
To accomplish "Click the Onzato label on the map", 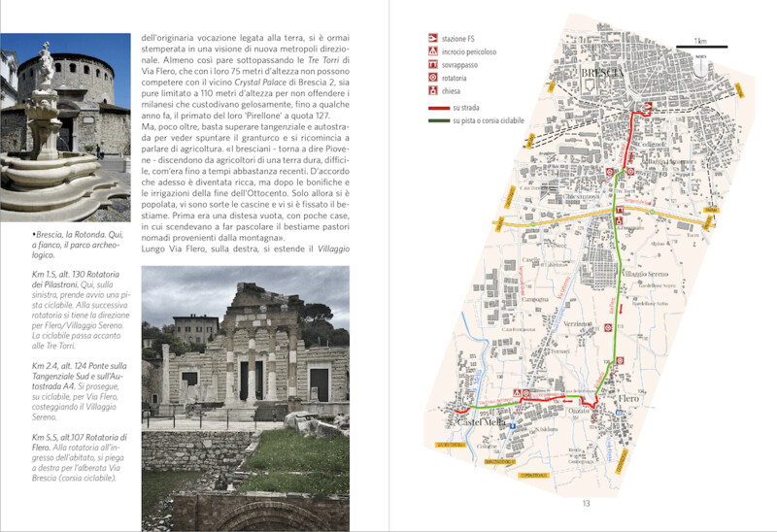I will [x=578, y=411].
